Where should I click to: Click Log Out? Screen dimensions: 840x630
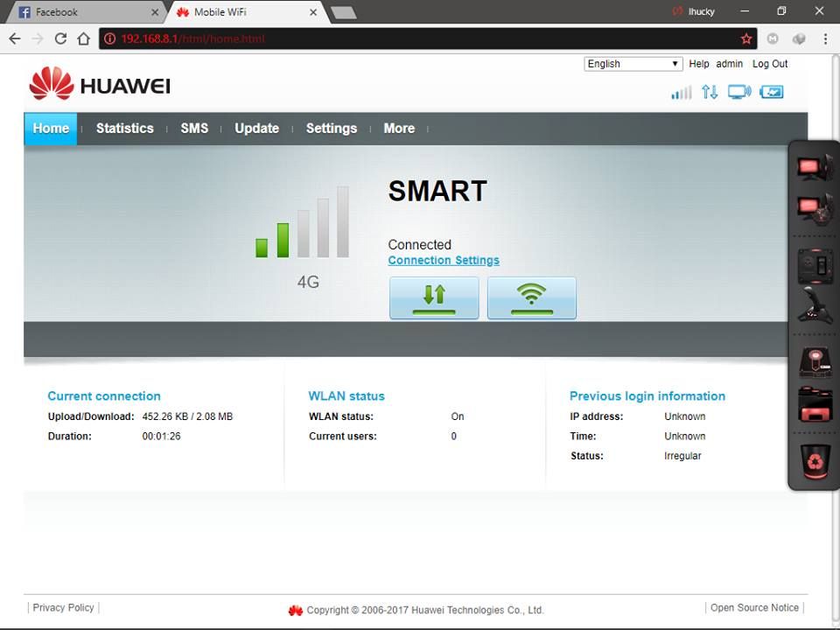click(x=770, y=64)
